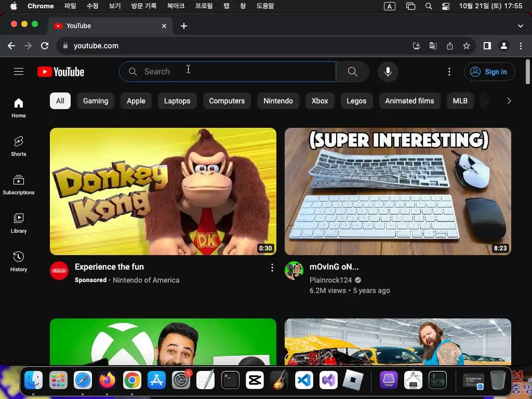
Task: Select the Legos filter chip
Action: tap(356, 101)
